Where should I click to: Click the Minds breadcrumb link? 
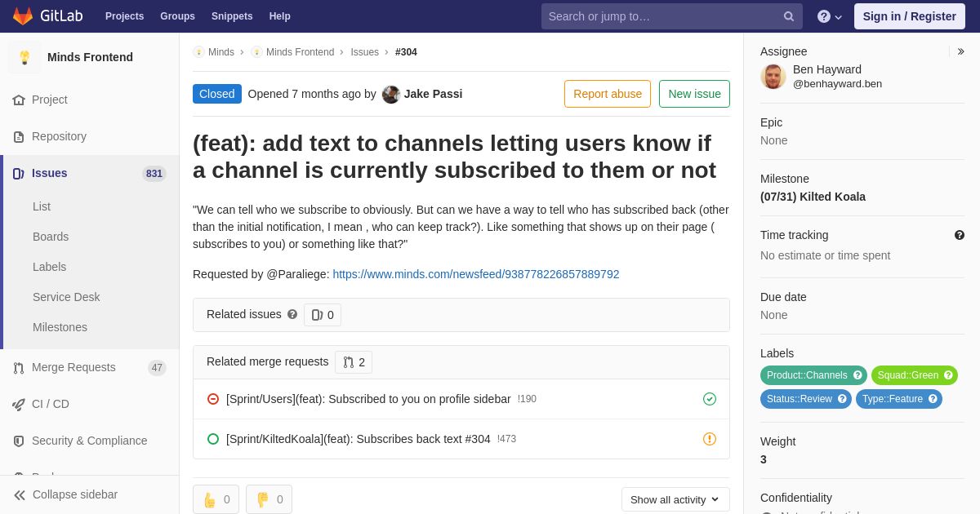[221, 52]
